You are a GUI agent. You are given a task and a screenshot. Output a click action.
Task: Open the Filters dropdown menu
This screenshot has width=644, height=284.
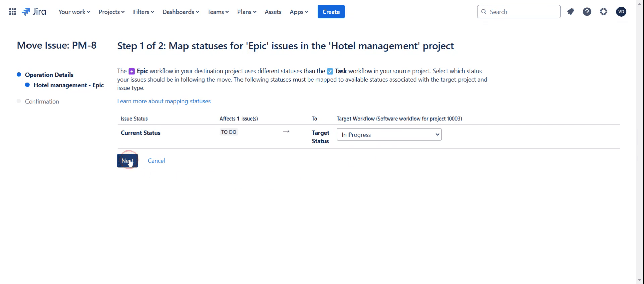(144, 12)
